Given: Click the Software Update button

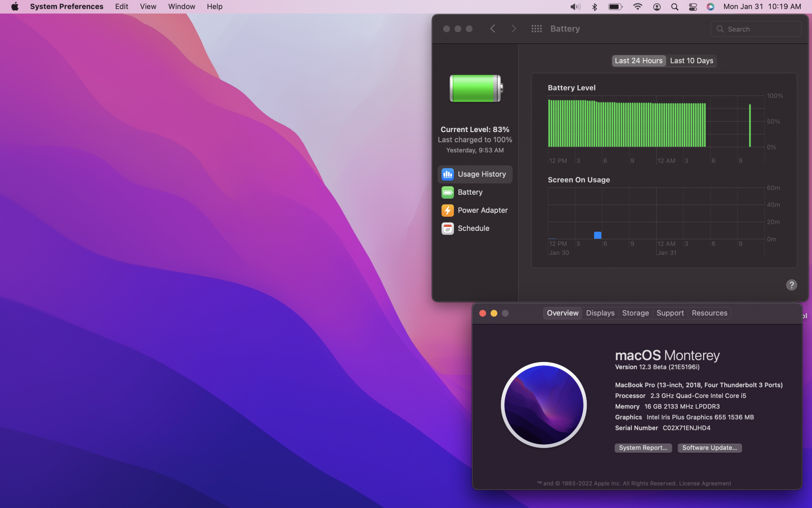Looking at the screenshot, I should 709,448.
